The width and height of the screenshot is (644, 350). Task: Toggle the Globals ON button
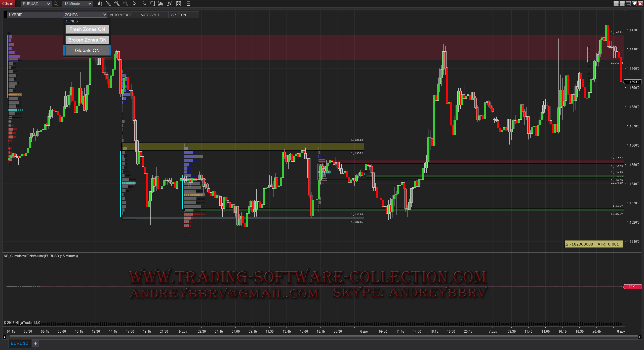[87, 50]
